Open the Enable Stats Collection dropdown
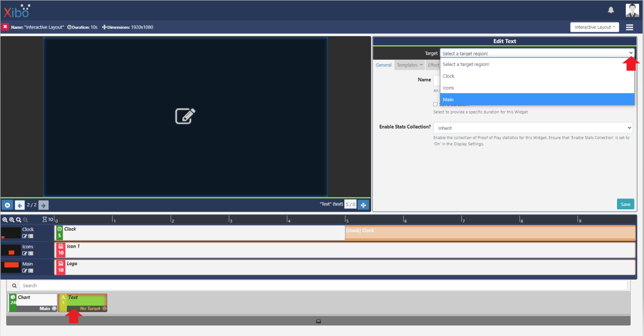644x336 pixels. point(533,128)
